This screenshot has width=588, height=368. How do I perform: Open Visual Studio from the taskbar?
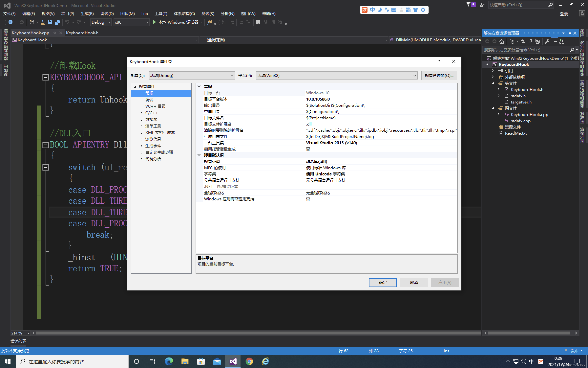(233, 361)
